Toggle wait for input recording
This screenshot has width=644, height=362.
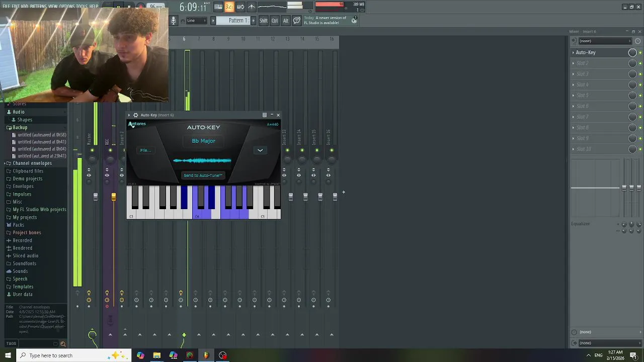point(240,7)
